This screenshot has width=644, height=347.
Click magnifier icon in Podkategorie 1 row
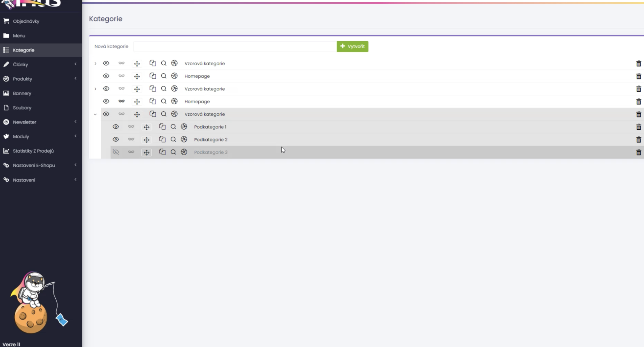pos(173,127)
